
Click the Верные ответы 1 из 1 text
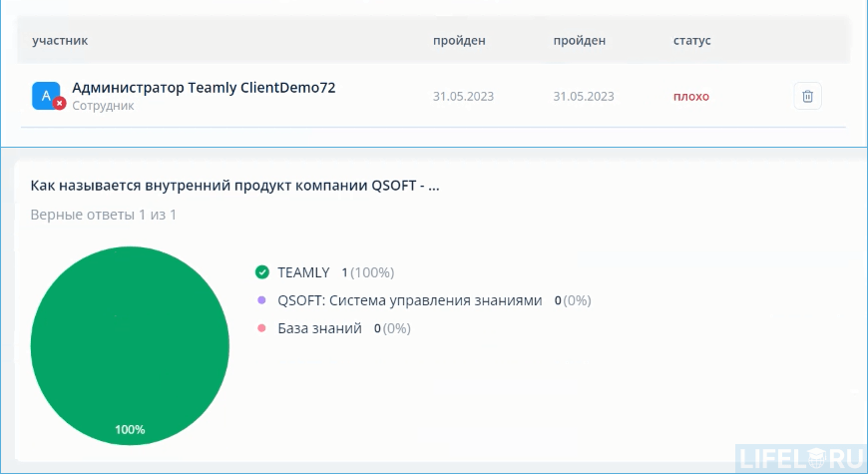click(104, 215)
